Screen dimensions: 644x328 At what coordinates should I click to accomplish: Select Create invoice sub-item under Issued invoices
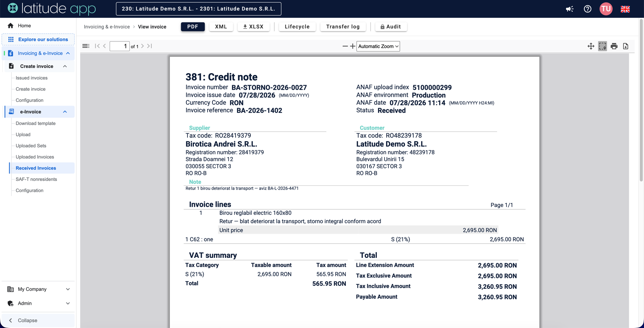coord(31,89)
